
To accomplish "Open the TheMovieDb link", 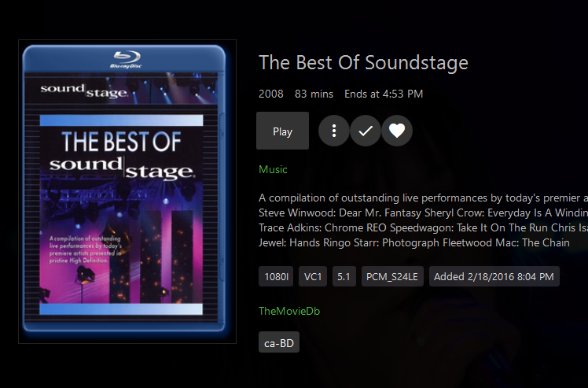I will click(x=289, y=311).
